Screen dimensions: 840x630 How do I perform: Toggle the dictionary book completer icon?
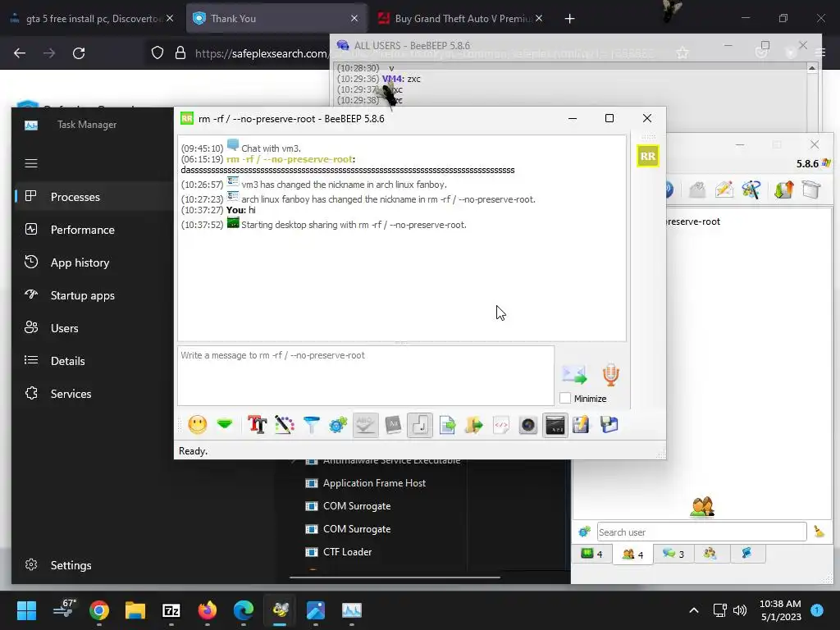coord(393,426)
